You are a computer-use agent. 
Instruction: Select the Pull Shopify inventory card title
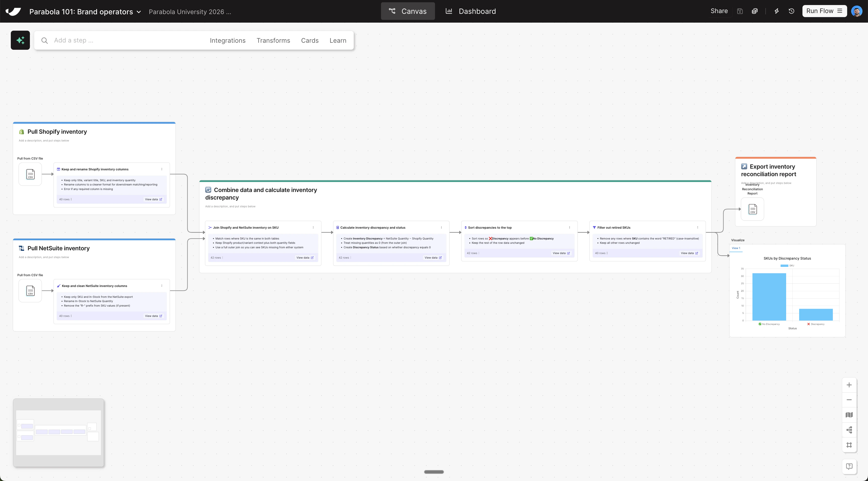pos(57,132)
